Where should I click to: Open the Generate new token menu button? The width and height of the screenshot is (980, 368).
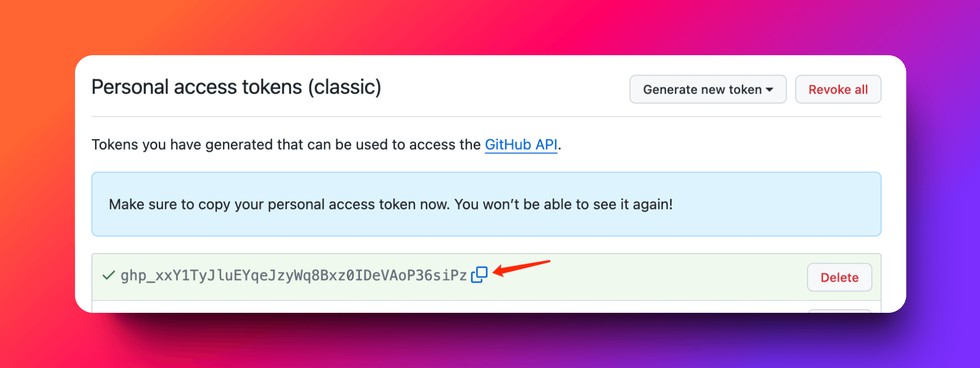pyautogui.click(x=702, y=89)
